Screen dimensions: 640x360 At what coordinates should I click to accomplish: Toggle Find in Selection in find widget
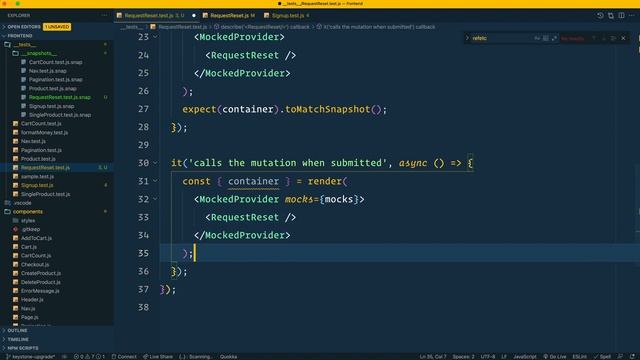click(x=613, y=38)
